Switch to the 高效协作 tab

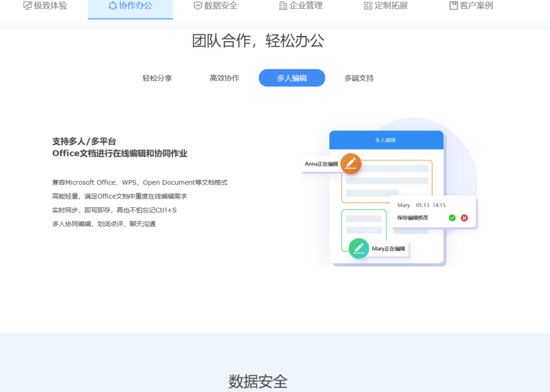pos(225,78)
